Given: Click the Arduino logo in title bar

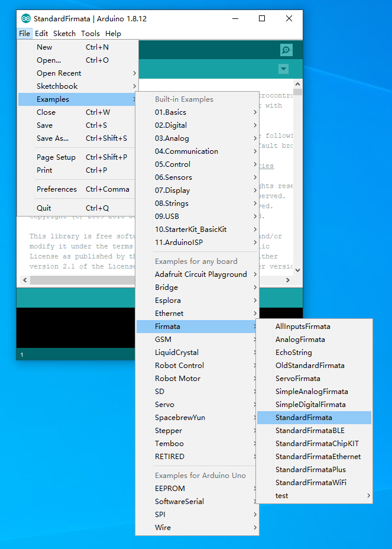Looking at the screenshot, I should point(26,18).
